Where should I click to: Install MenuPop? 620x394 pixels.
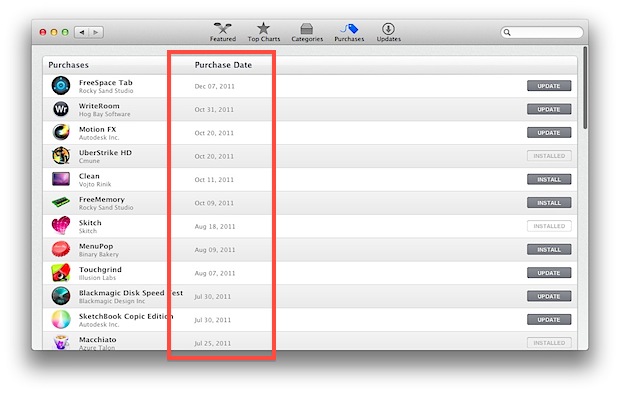click(x=549, y=250)
